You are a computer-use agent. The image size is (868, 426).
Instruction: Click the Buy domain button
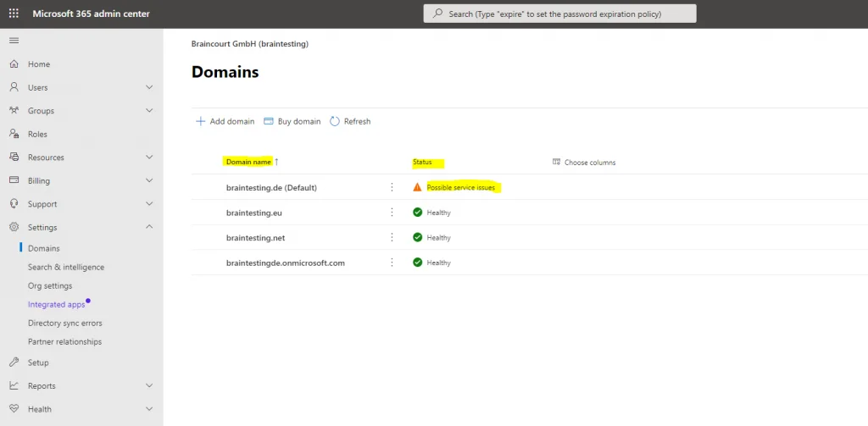pyautogui.click(x=292, y=121)
